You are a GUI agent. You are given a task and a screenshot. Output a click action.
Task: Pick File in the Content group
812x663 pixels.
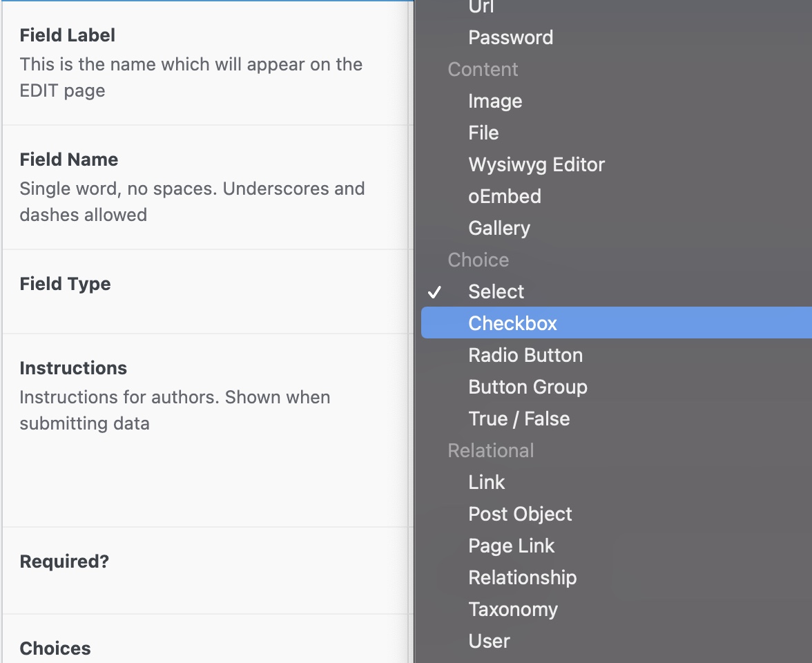point(483,133)
